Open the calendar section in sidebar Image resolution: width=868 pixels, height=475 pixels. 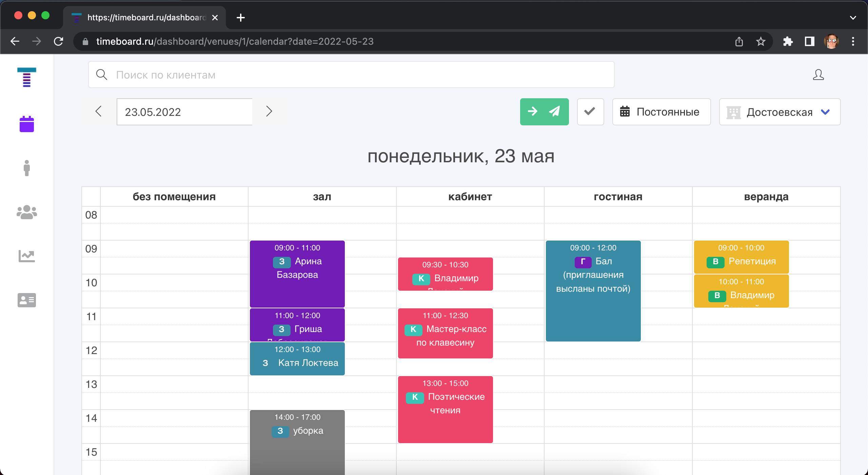pos(27,124)
